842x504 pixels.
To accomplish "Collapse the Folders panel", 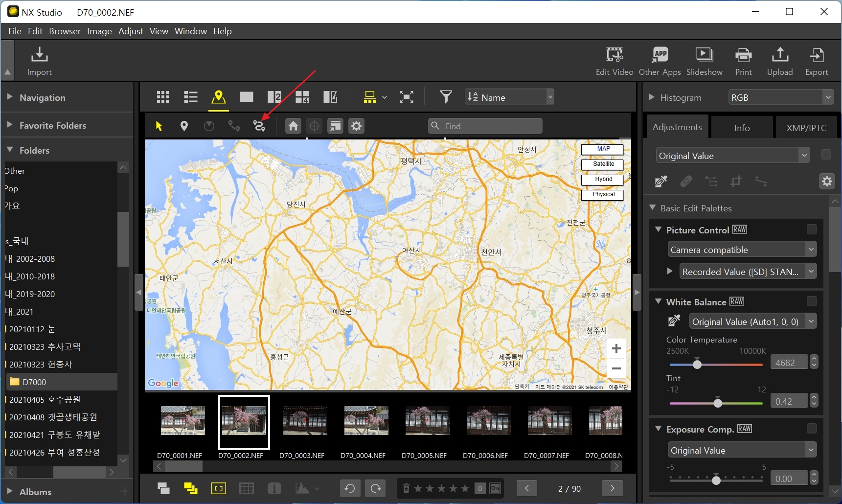I will pos(9,150).
